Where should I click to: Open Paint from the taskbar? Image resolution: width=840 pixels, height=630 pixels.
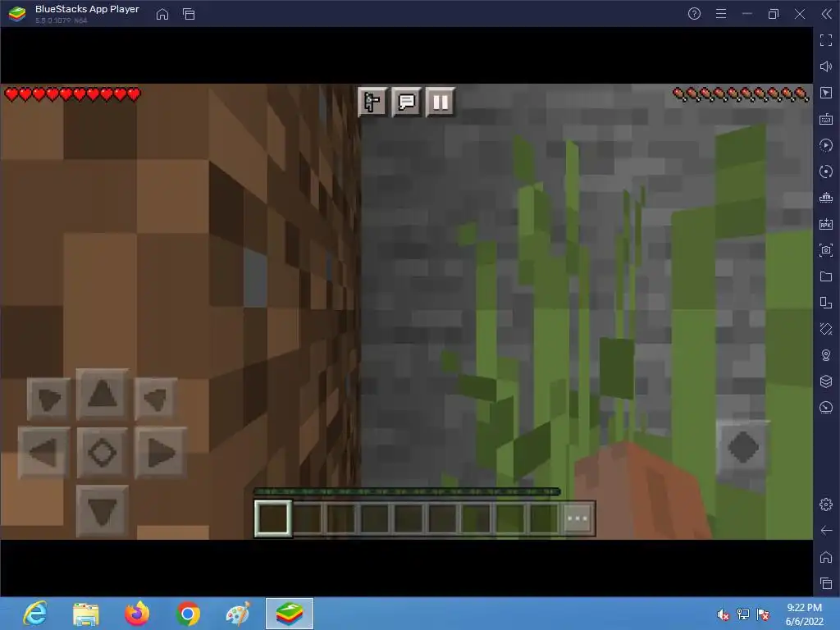click(238, 614)
